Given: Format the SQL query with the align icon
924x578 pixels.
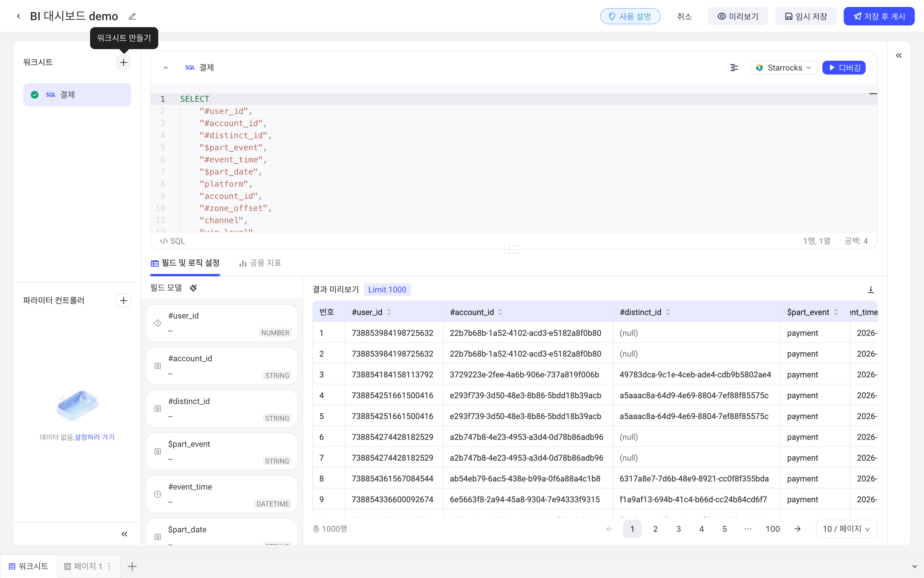Looking at the screenshot, I should [734, 68].
